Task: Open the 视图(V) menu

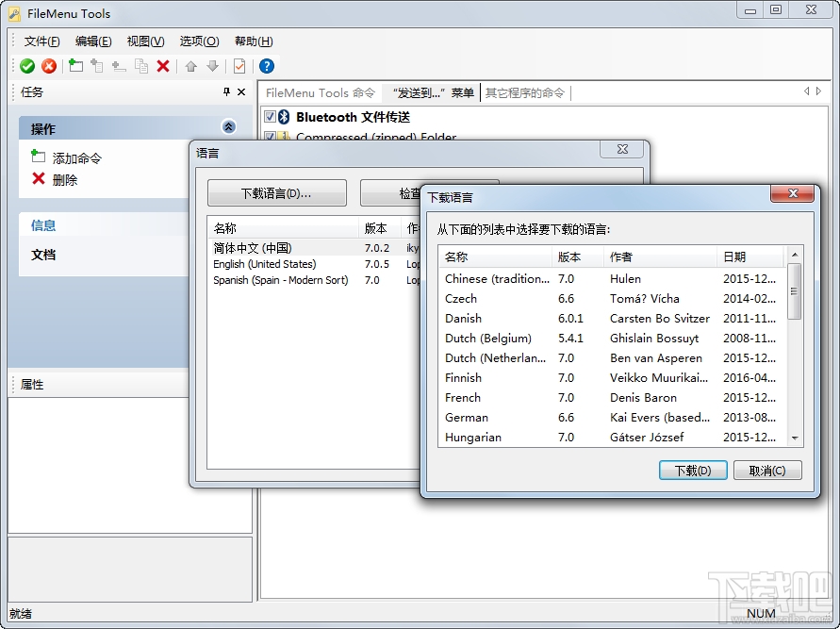Action: click(145, 41)
